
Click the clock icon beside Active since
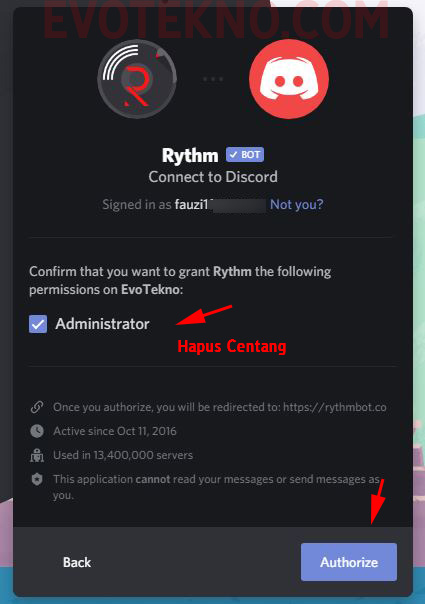[x=37, y=431]
